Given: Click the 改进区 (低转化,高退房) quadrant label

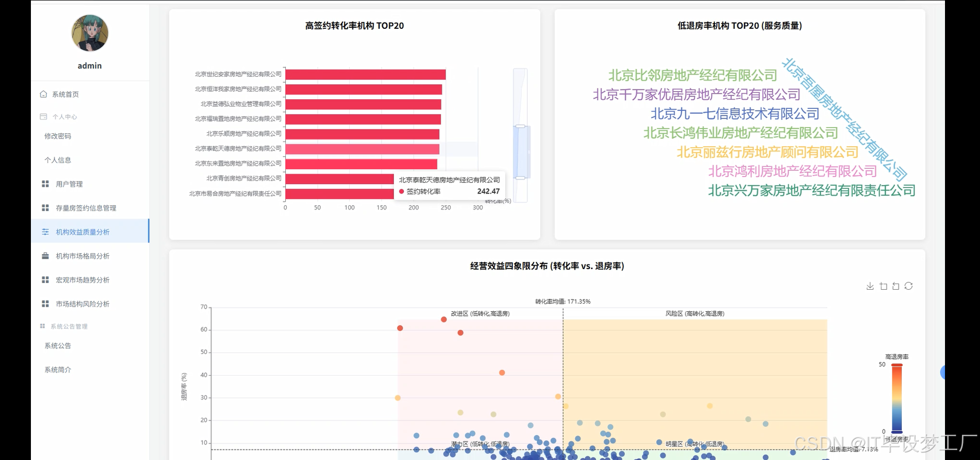Looking at the screenshot, I should pyautogui.click(x=480, y=313).
